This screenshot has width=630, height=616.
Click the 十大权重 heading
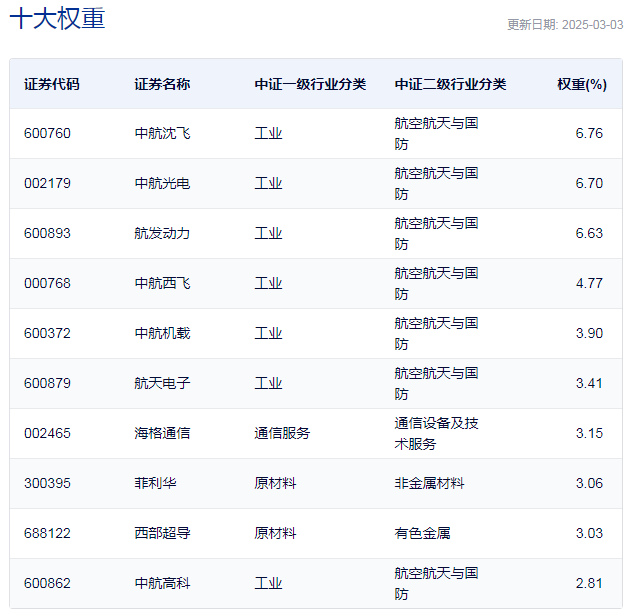coord(57,18)
